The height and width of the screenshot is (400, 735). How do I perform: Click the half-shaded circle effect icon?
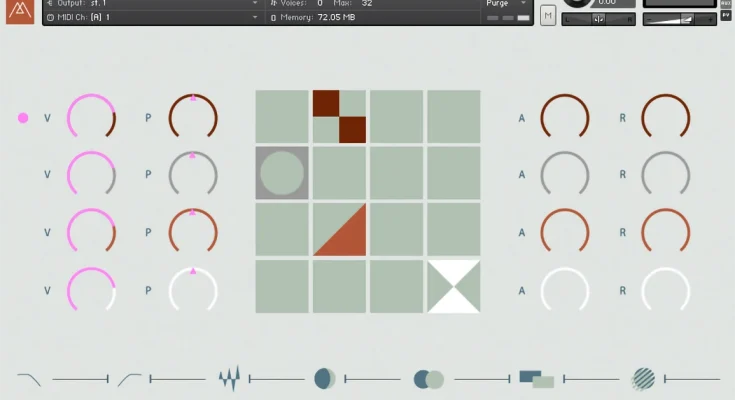tap(325, 379)
